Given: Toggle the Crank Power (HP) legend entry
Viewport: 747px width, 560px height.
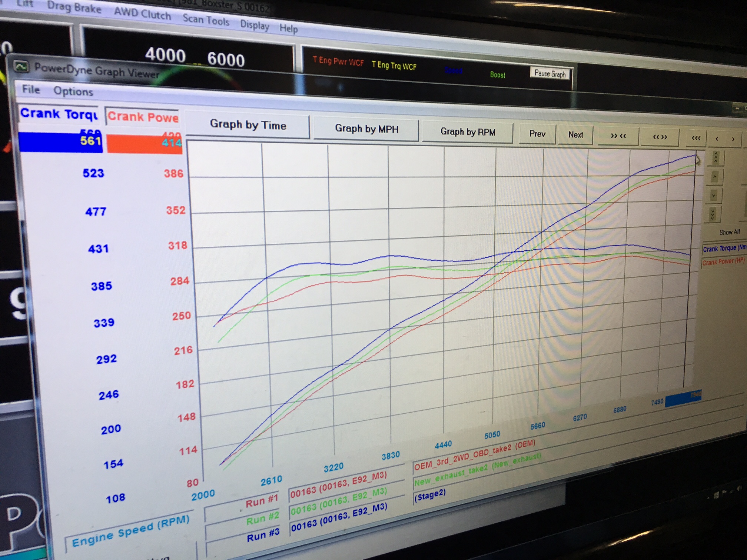Looking at the screenshot, I should pyautogui.click(x=723, y=261).
